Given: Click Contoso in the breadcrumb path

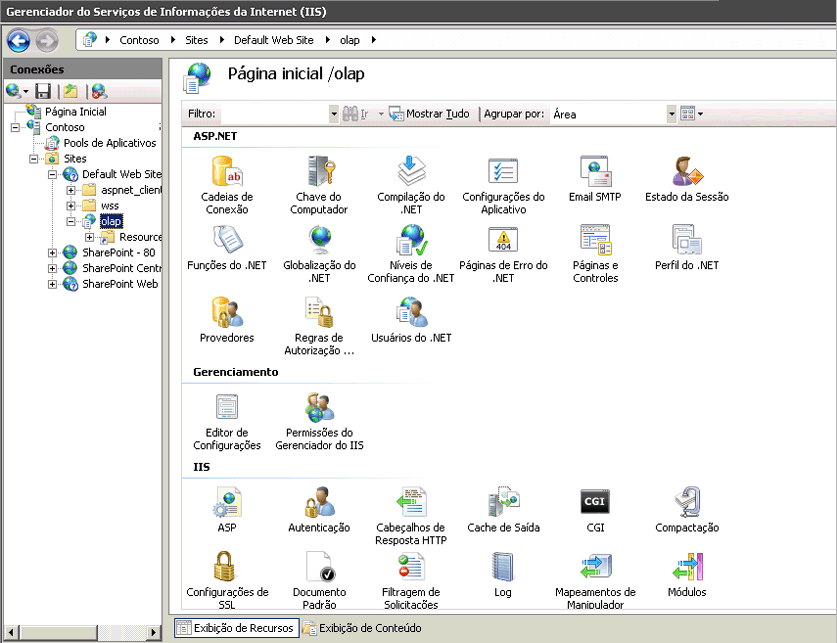Looking at the screenshot, I should [x=139, y=40].
